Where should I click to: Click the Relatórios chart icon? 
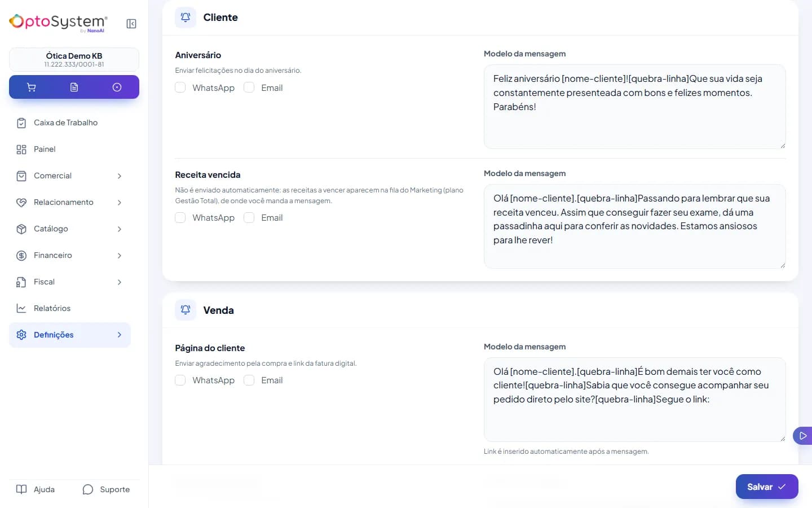tap(21, 309)
